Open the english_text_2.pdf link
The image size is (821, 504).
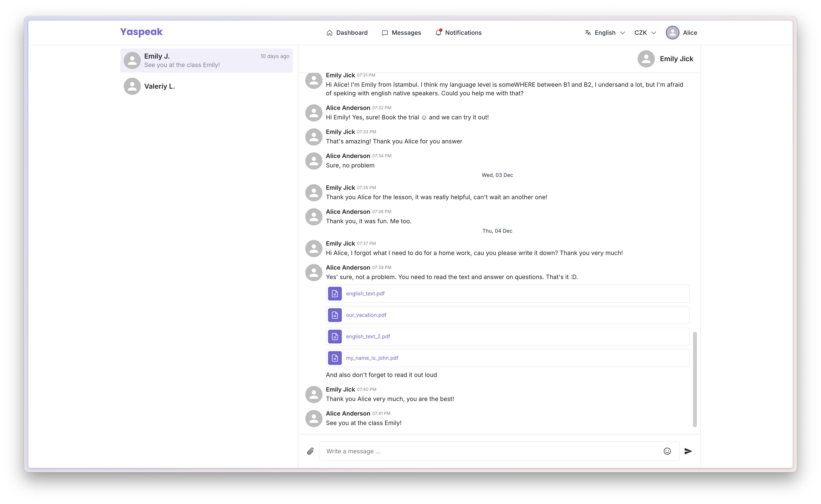click(x=368, y=336)
